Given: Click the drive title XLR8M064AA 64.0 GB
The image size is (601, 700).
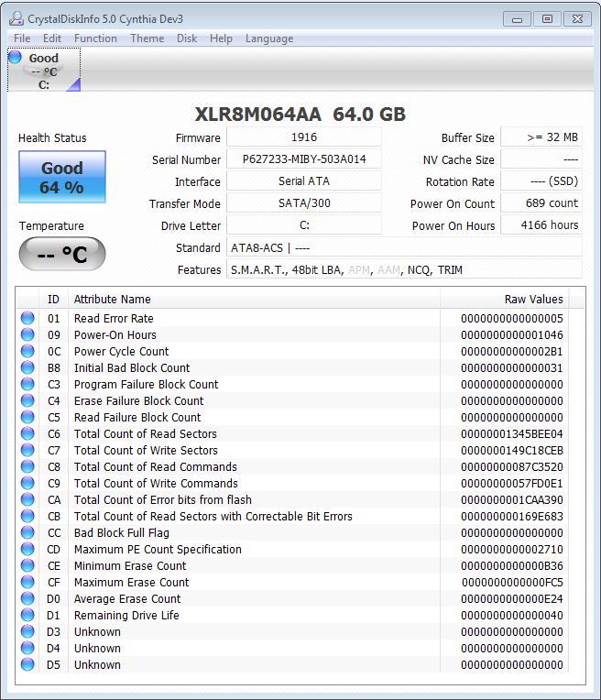Looking at the screenshot, I should (300, 114).
